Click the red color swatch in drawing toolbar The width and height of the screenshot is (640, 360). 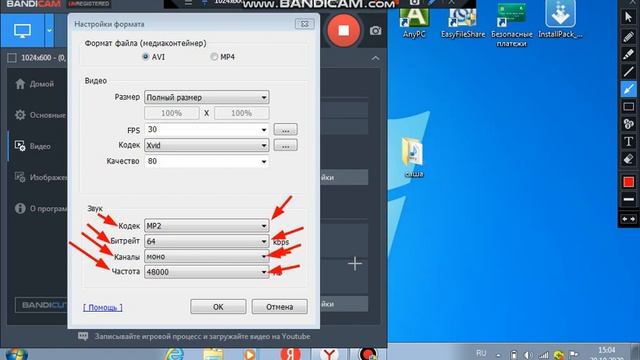628,182
